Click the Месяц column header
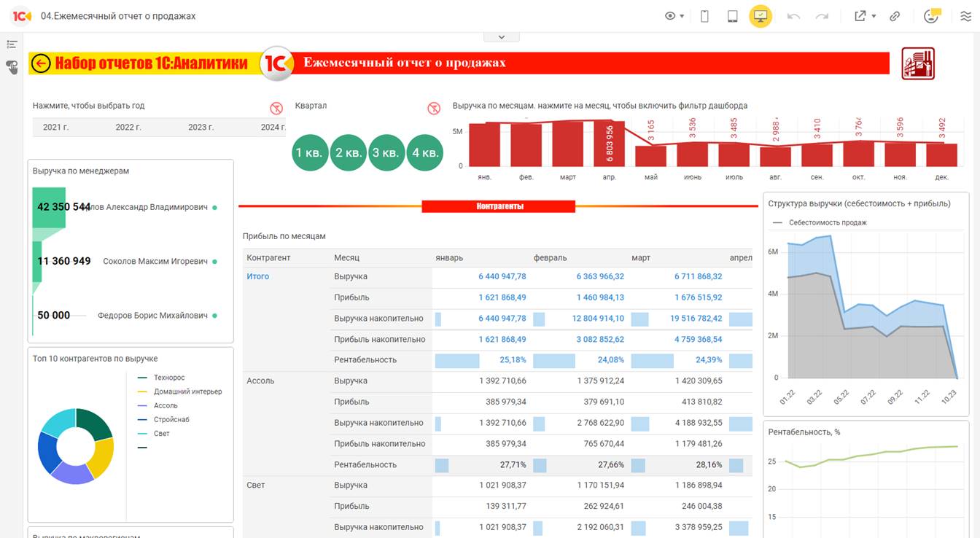Image resolution: width=980 pixels, height=538 pixels. coord(347,258)
